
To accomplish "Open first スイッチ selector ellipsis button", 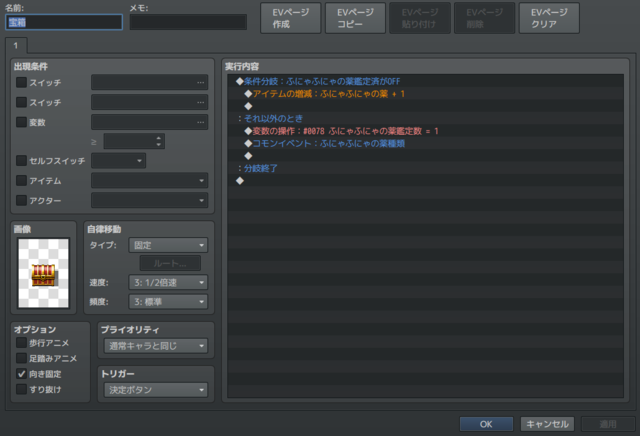I will pos(200,82).
